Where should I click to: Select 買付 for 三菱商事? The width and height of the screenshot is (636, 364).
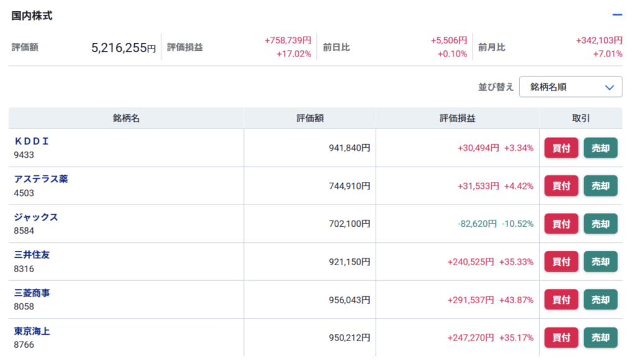[x=561, y=300]
